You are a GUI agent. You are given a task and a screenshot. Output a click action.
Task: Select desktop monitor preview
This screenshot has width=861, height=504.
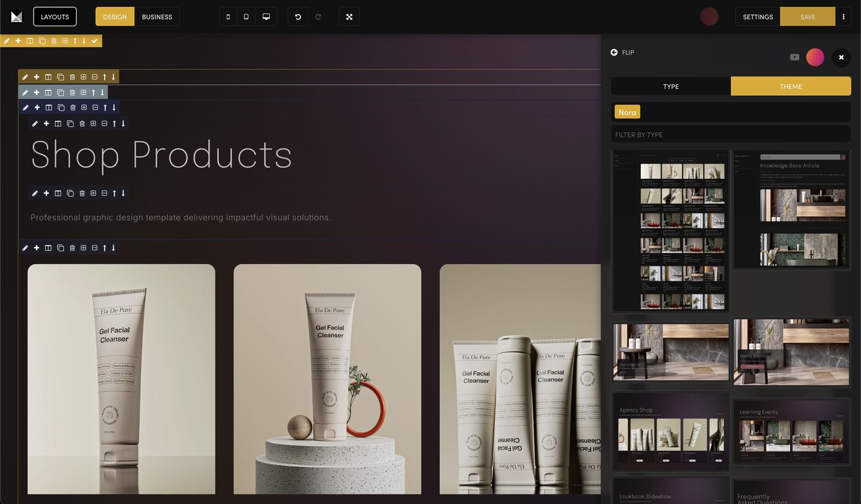point(266,17)
